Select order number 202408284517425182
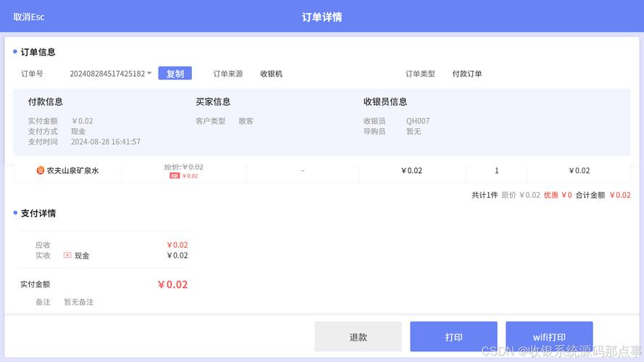This screenshot has width=644, height=362. coord(107,74)
